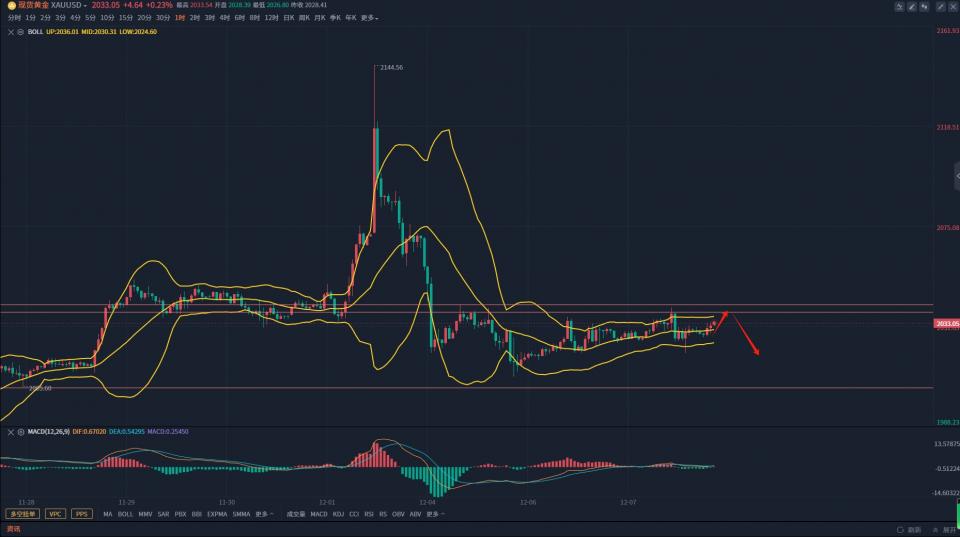
Task: Switch to the 月K monthly chart
Action: click(320, 18)
